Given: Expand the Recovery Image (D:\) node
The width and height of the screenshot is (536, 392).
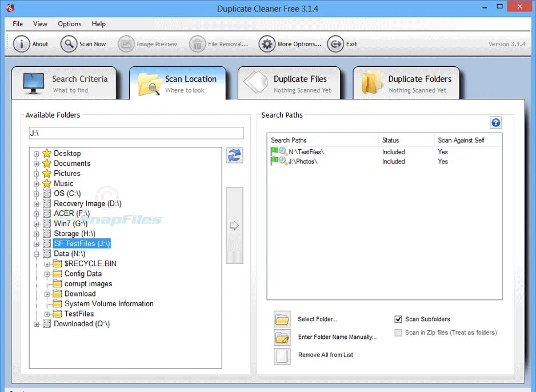Looking at the screenshot, I should click(36, 204).
